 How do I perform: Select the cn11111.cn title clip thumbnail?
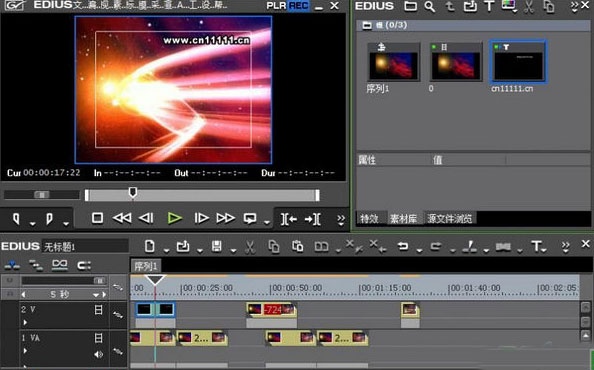click(x=518, y=62)
